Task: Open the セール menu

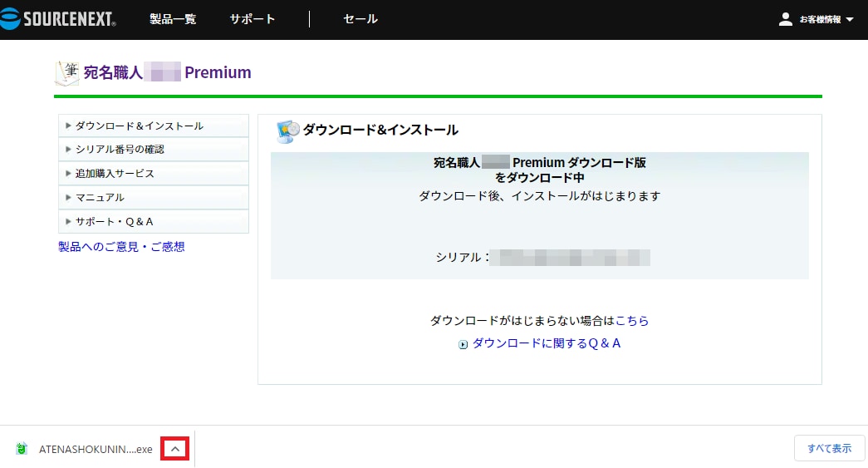Action: pyautogui.click(x=360, y=19)
